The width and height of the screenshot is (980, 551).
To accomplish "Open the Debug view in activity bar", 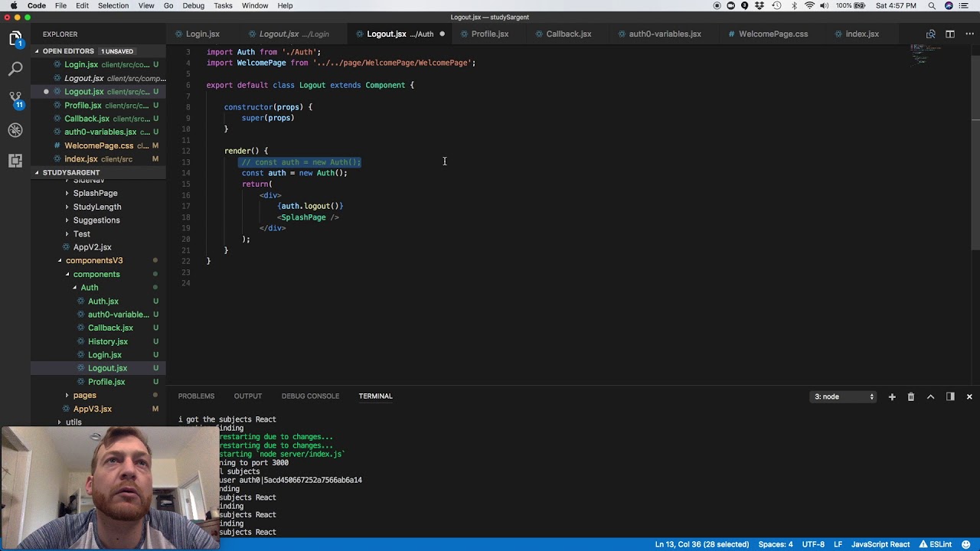I will (x=15, y=130).
